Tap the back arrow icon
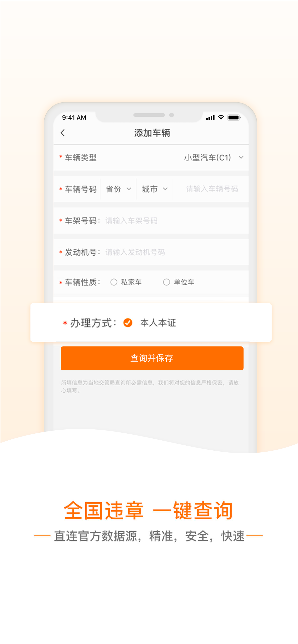Screen dimensions: 298x644 pos(63,133)
